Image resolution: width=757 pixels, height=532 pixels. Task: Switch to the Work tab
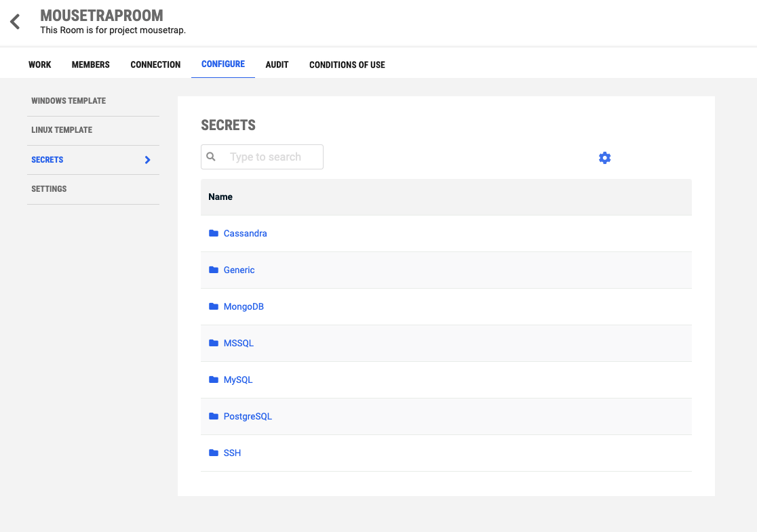point(39,64)
